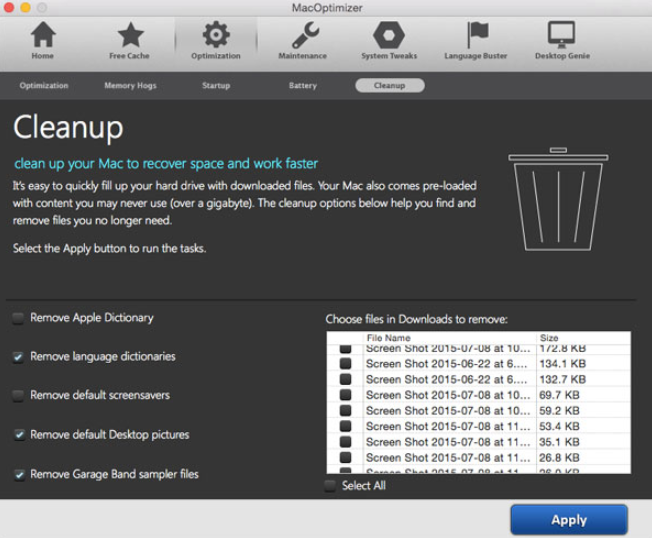Uncheck Remove default Desktop pictures
Image resolution: width=652 pixels, height=544 pixels.
pyautogui.click(x=19, y=436)
